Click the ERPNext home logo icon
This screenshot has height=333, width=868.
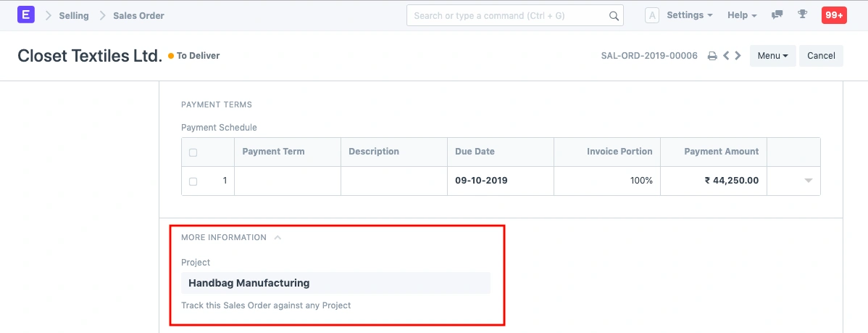click(26, 15)
